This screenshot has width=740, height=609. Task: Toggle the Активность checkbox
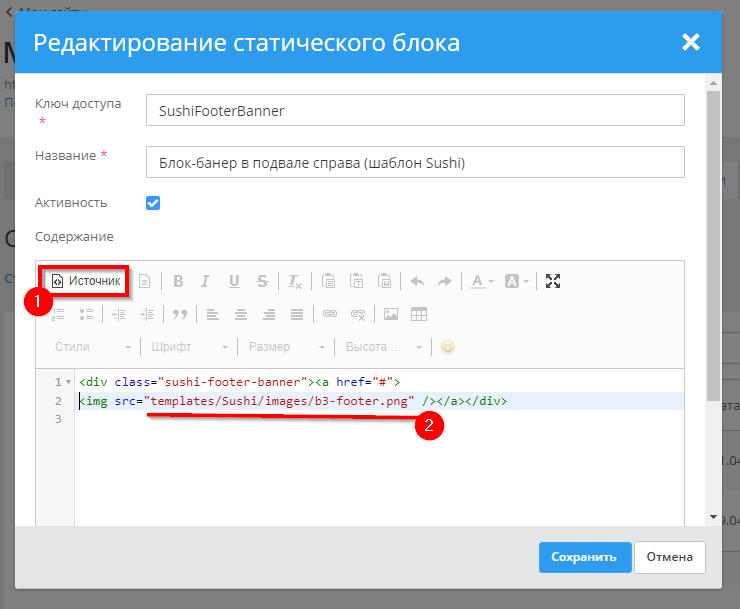point(153,203)
